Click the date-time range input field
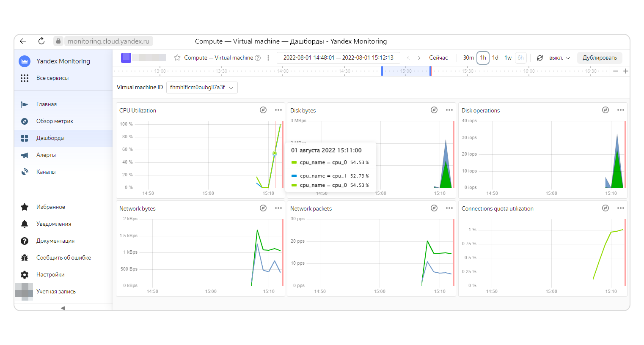644x345 pixels. (x=339, y=58)
